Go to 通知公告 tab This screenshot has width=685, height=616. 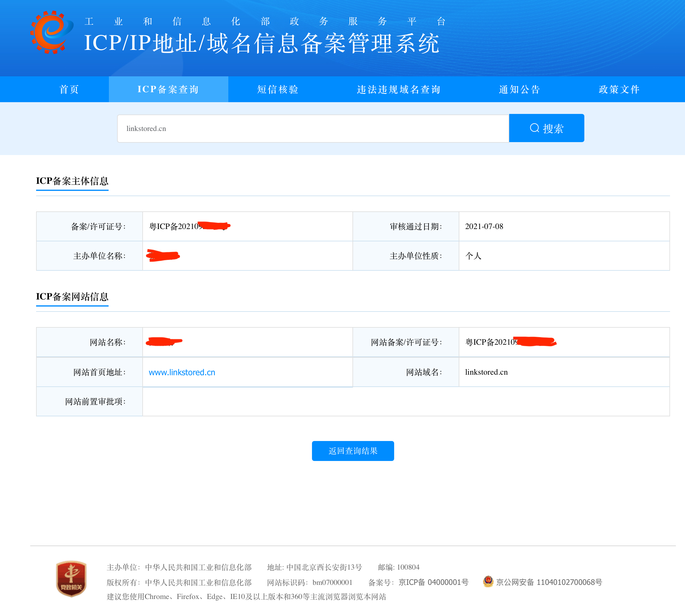(519, 89)
